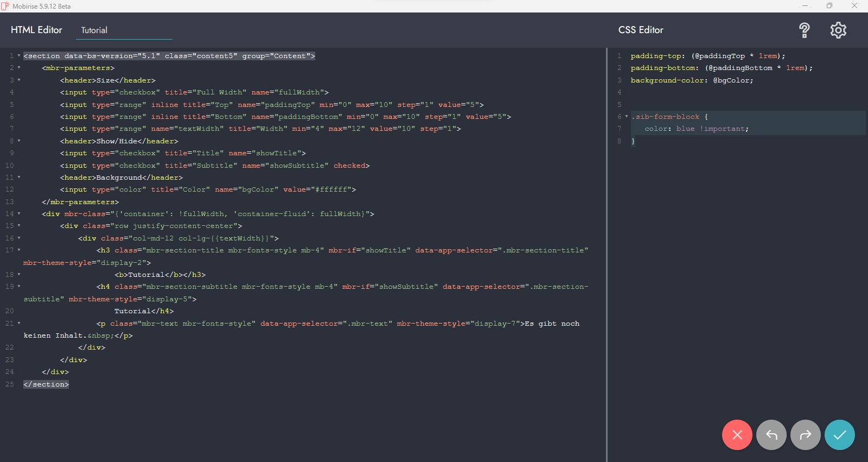Restore the window with the maximize button
Screen dimensions: 868x462
click(x=829, y=6)
